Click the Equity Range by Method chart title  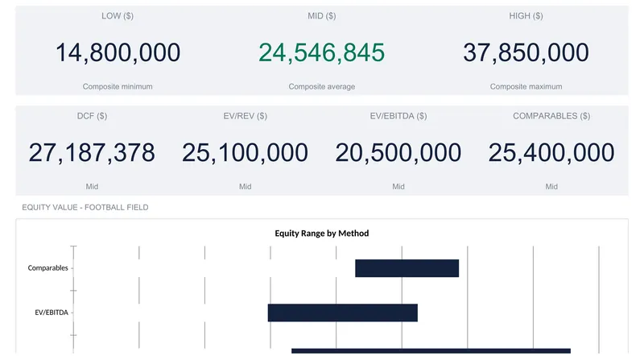click(321, 234)
